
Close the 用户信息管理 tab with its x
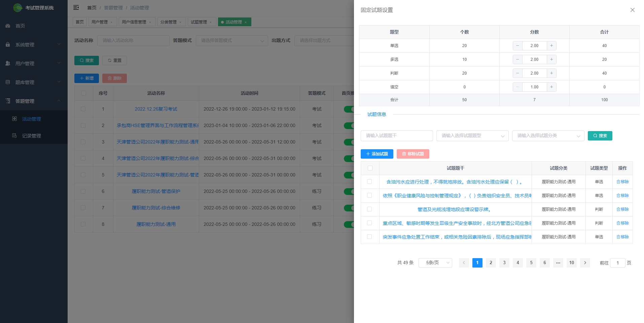(150, 22)
